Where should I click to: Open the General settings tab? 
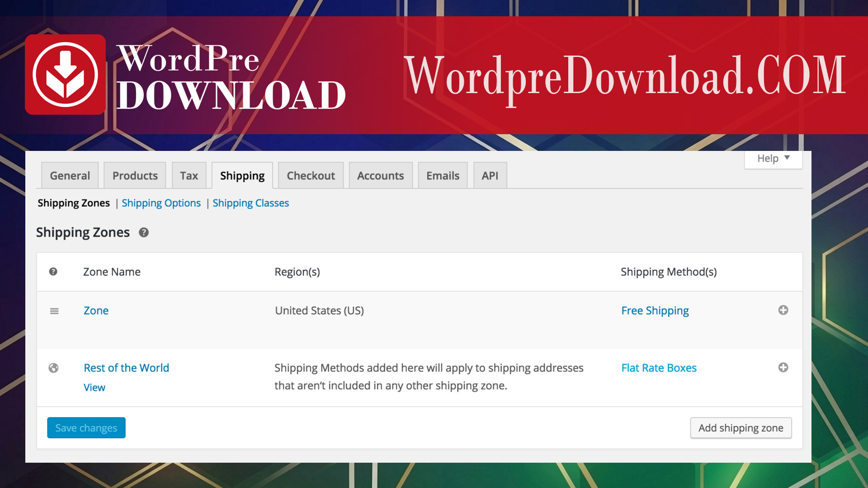tap(70, 175)
